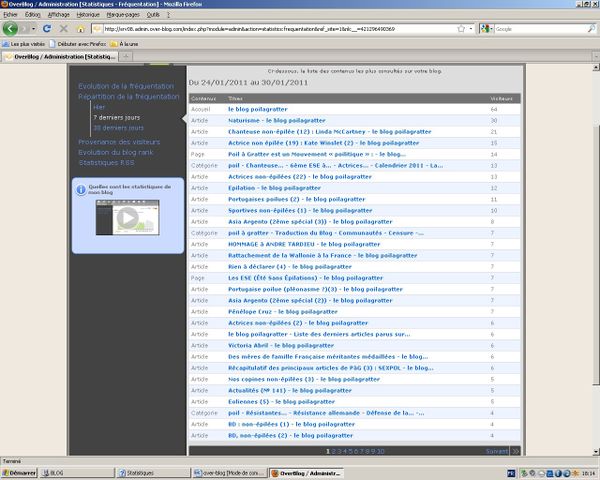Image resolution: width=600 pixels, height=480 pixels.
Task: Click the stop loading X icon
Action: point(64,29)
